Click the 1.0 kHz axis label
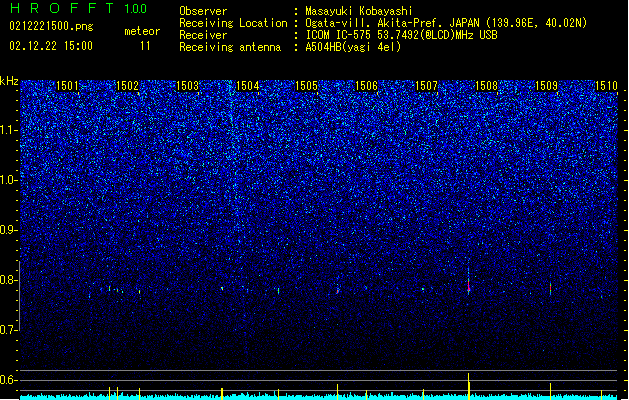The width and height of the screenshot is (629, 400). pyautogui.click(x=8, y=180)
